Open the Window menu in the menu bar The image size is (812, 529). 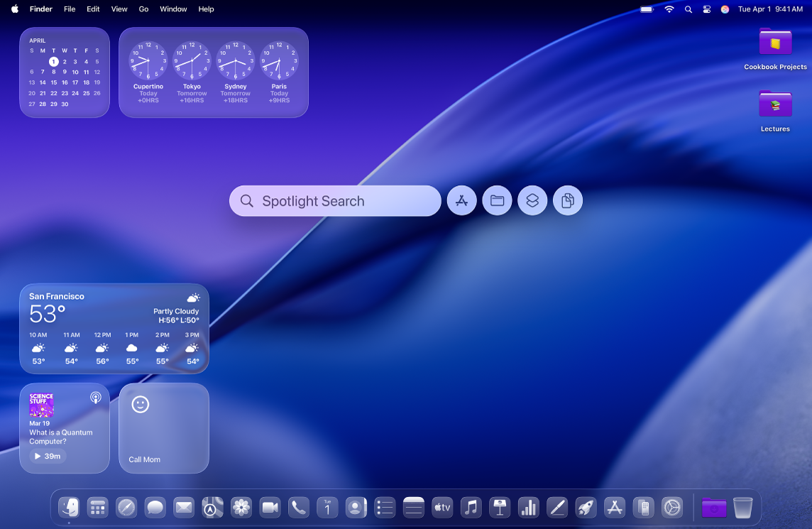(173, 9)
